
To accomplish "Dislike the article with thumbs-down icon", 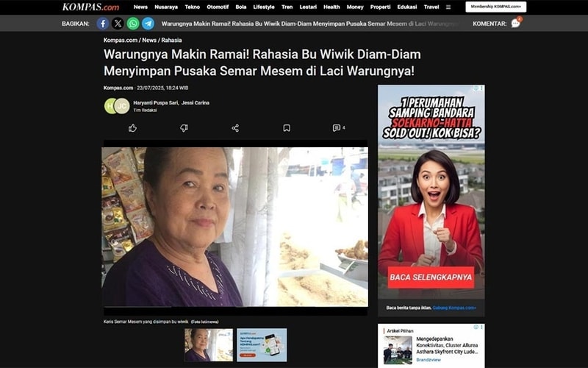I will point(184,128).
